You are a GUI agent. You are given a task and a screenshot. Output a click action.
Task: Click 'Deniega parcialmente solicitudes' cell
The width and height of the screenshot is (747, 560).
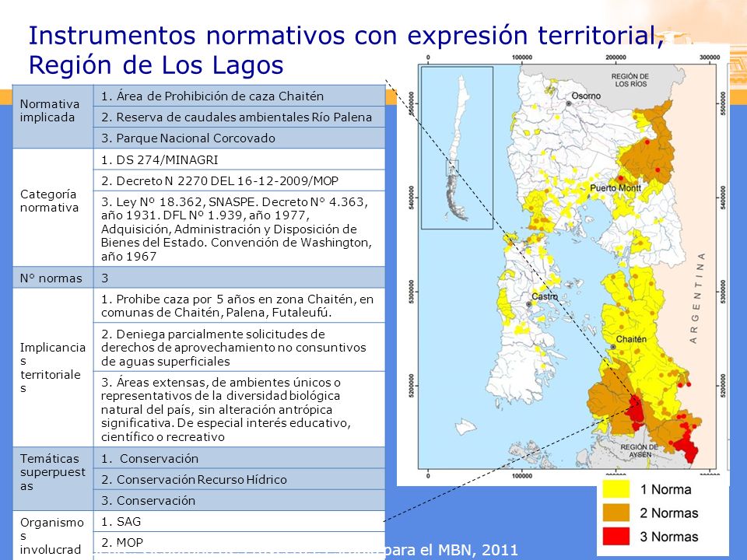(239, 347)
